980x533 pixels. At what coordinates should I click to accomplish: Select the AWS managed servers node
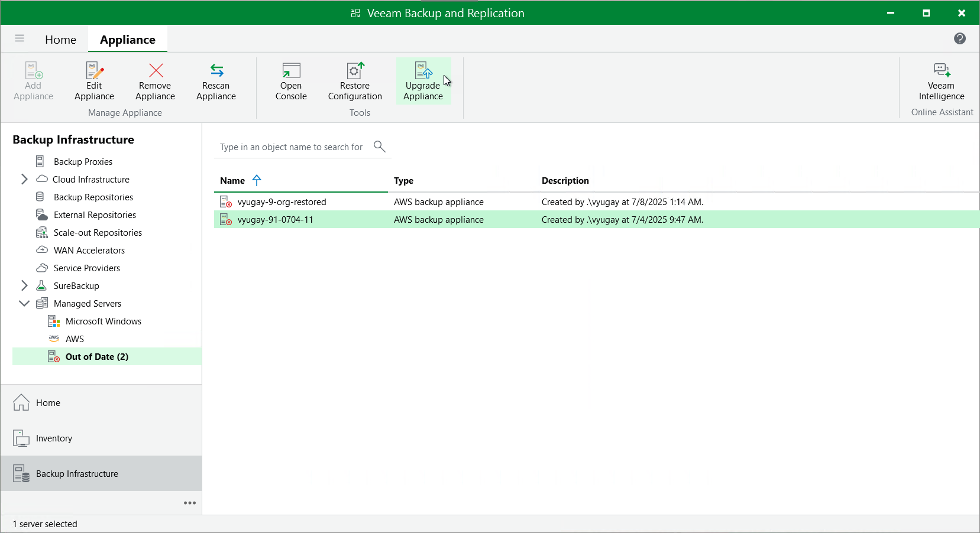[x=75, y=339]
